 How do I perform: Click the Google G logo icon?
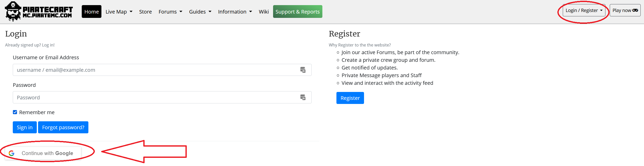[11, 153]
